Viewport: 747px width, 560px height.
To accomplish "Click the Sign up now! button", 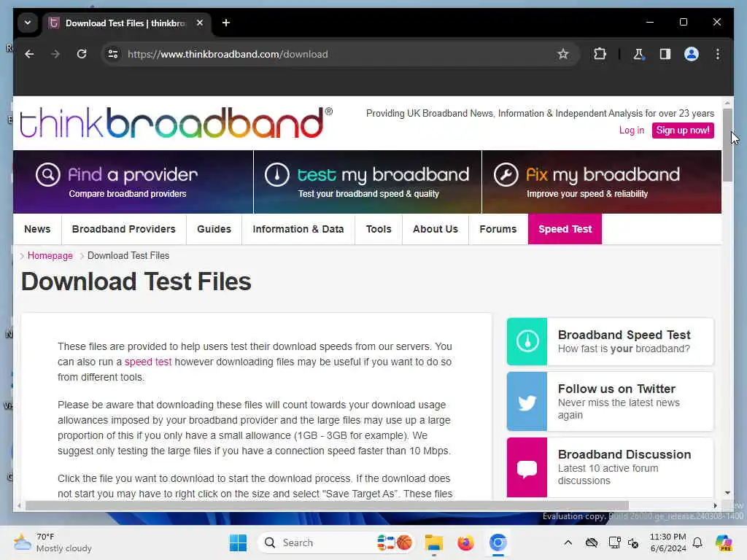I will pos(683,131).
